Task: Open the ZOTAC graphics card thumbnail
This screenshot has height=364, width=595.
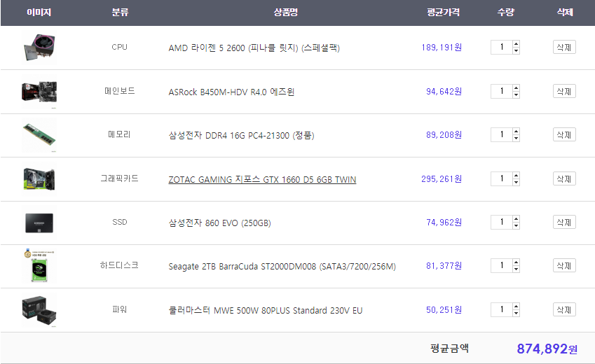Action: point(39,178)
